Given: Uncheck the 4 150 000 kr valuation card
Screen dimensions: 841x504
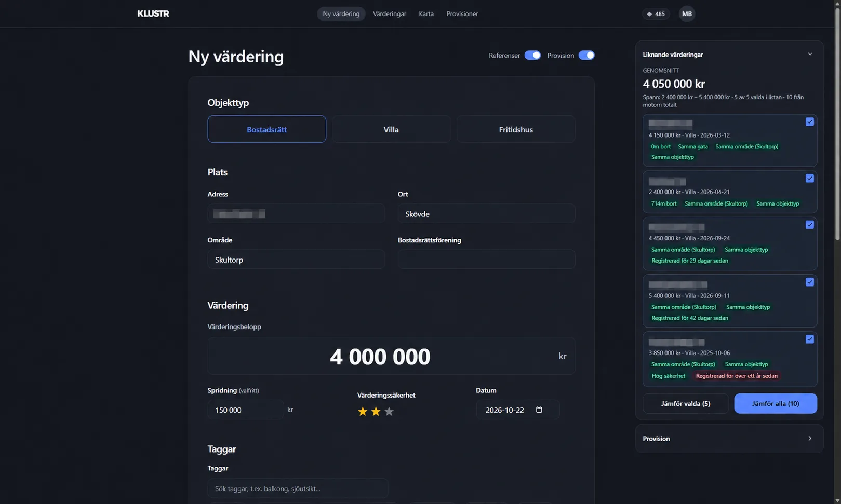Looking at the screenshot, I should (x=810, y=121).
